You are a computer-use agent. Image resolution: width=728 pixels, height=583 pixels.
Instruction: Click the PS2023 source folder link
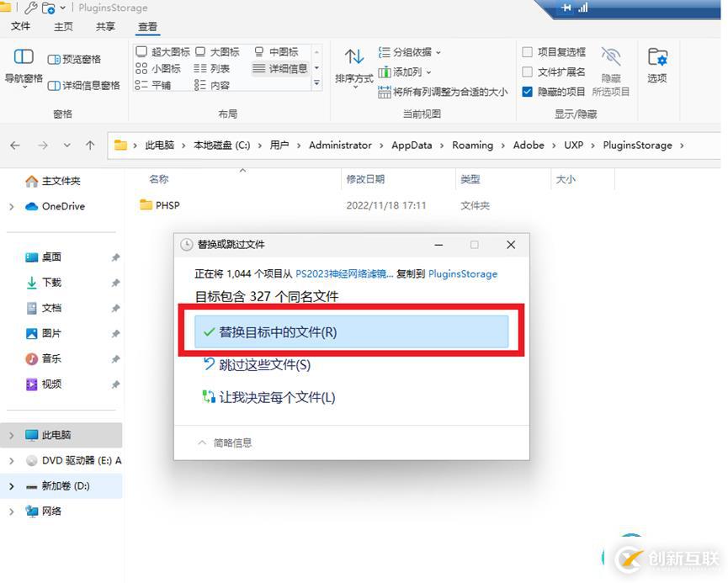[x=344, y=274]
